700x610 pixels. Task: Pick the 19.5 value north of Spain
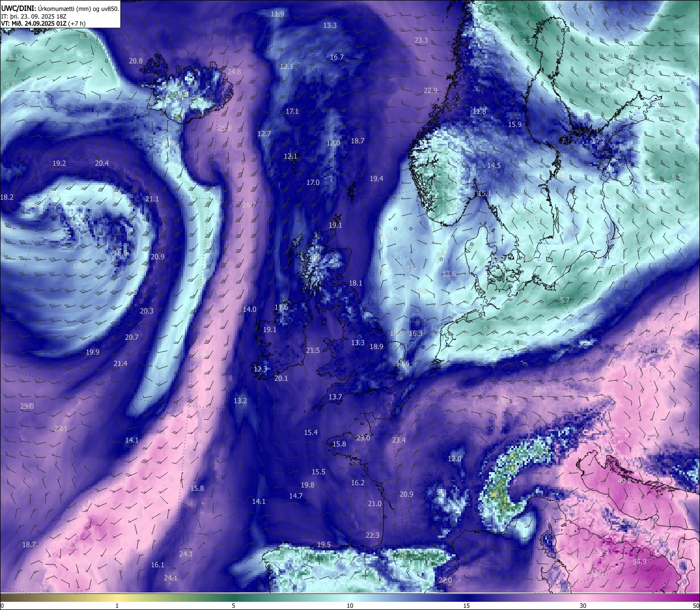tap(324, 544)
